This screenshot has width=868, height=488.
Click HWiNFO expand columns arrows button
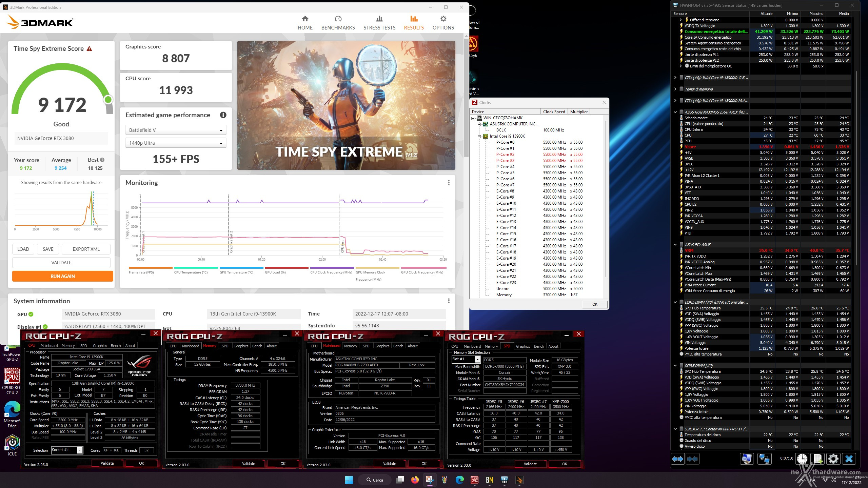677,459
